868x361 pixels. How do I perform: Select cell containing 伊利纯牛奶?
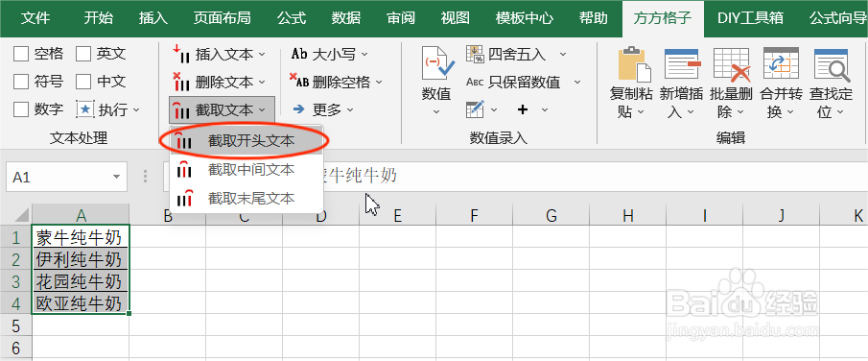click(x=81, y=259)
